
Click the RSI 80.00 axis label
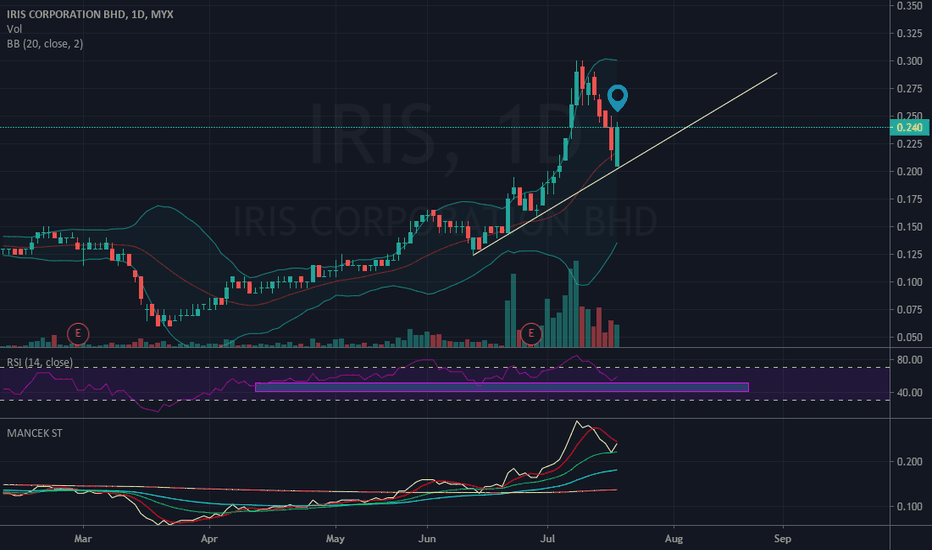click(909, 360)
